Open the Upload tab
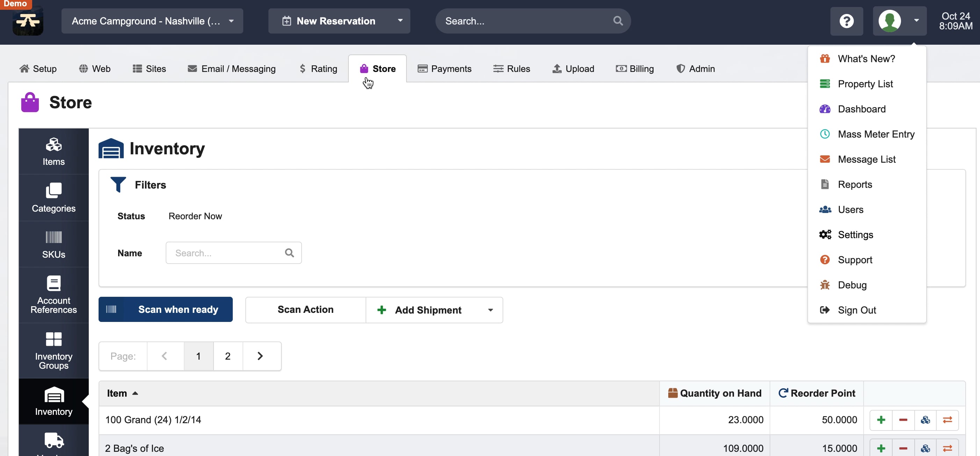This screenshot has height=456, width=980. click(x=573, y=69)
